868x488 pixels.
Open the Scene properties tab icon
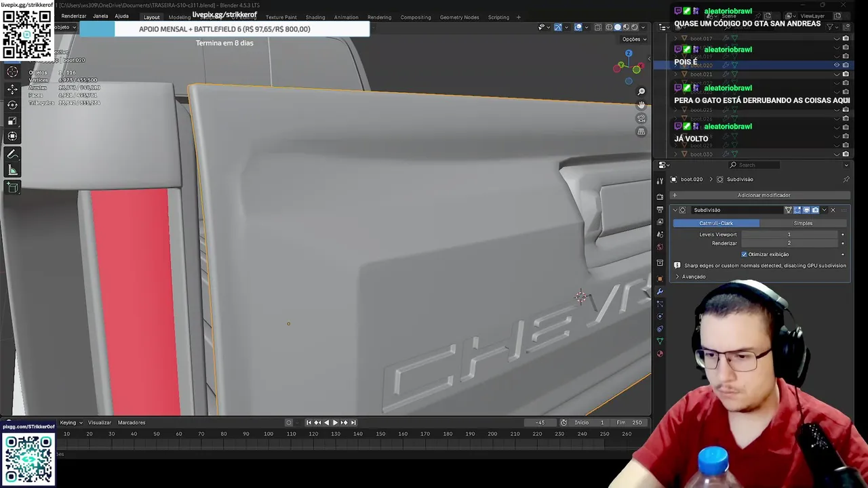[660, 234]
